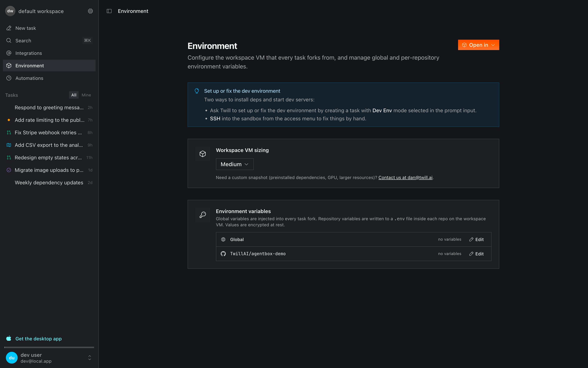Click the Tasks section header
This screenshot has height=368, width=588.
click(x=12, y=95)
